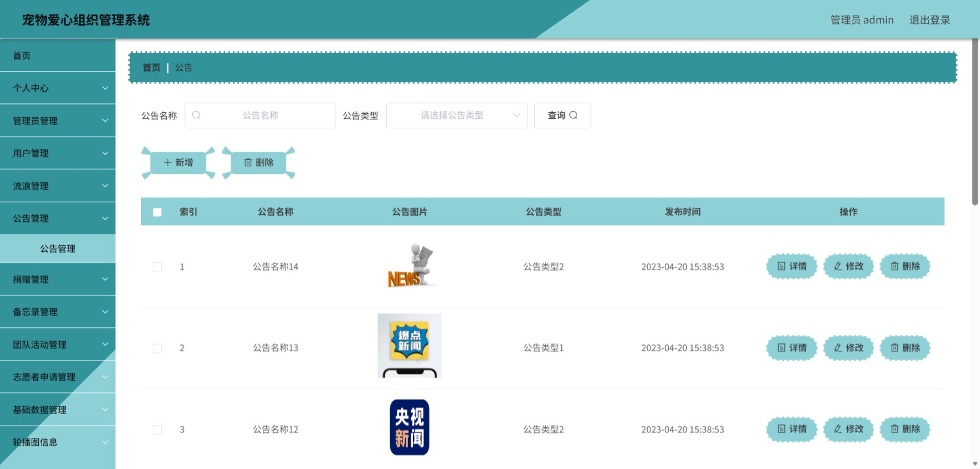Click the 新增 plus button

coord(178,162)
